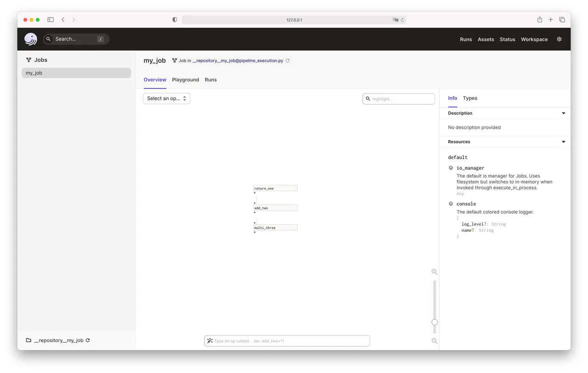This screenshot has width=588, height=373.
Task: Open the job Runs tab
Action: 211,80
